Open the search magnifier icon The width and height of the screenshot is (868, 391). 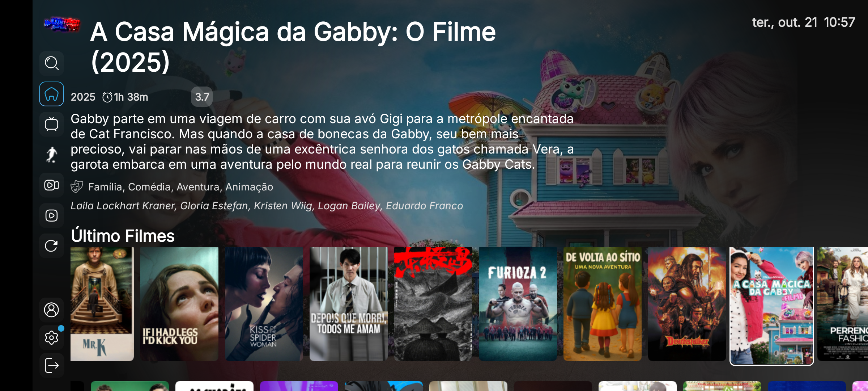pos(51,63)
